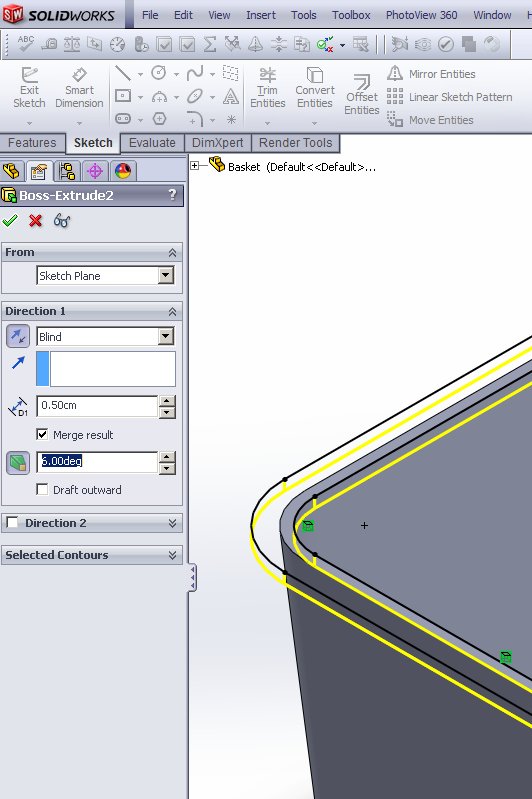The image size is (532, 799).
Task: Open the Toolbox menu
Action: (351, 15)
